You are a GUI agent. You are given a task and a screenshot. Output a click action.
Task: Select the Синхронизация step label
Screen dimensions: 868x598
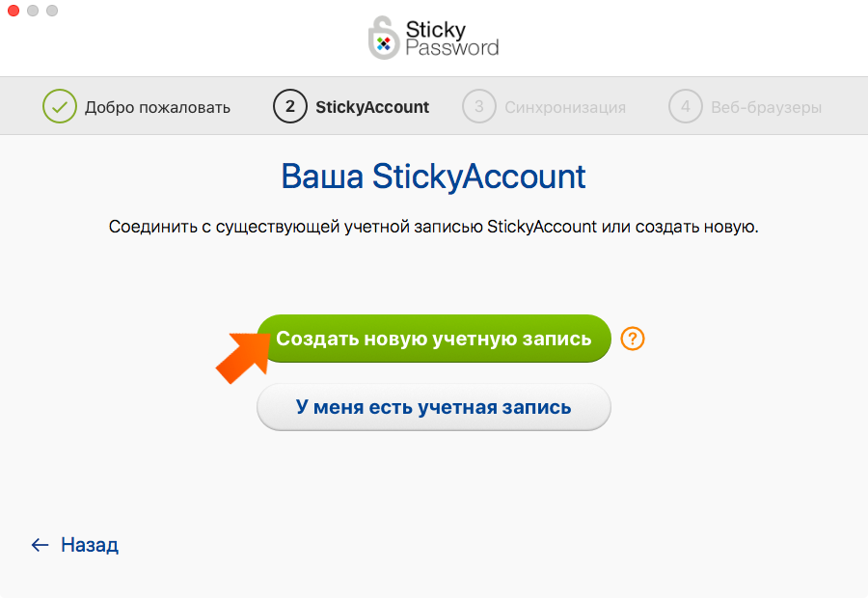tap(565, 107)
